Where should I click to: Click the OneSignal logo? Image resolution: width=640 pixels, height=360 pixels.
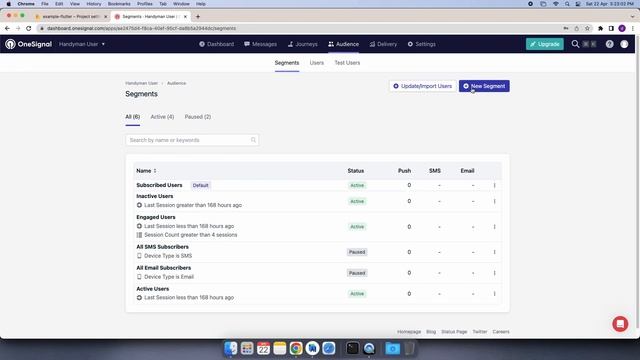[x=29, y=44]
